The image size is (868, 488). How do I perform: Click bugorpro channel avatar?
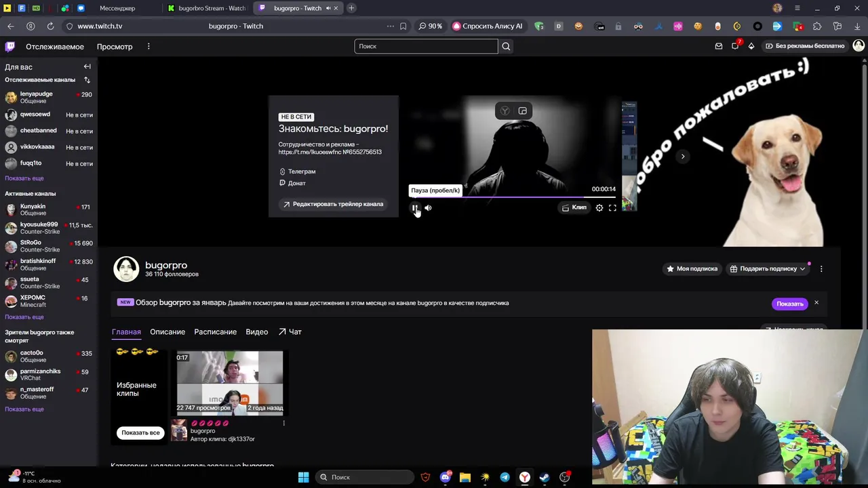pyautogui.click(x=126, y=269)
